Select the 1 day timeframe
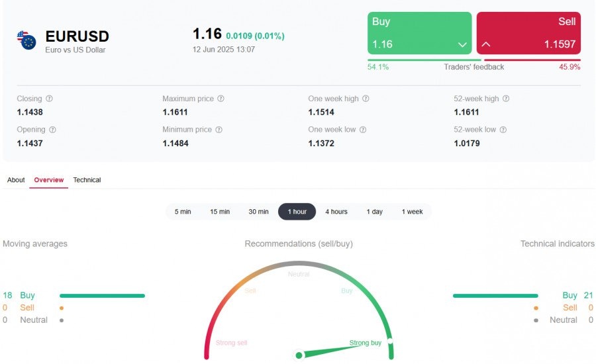Image resolution: width=596 pixels, height=364 pixels. click(x=374, y=212)
